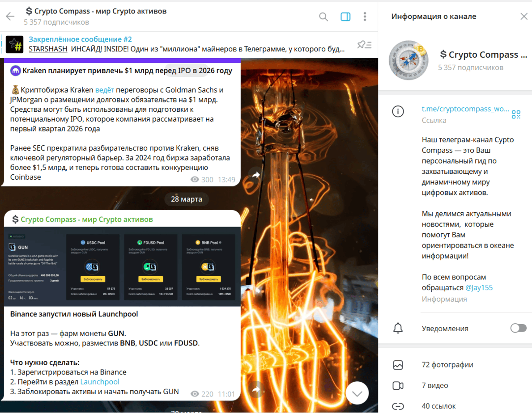This screenshot has height=413, width=532.
Task: Click the photos icon in channel info
Action: [398, 365]
